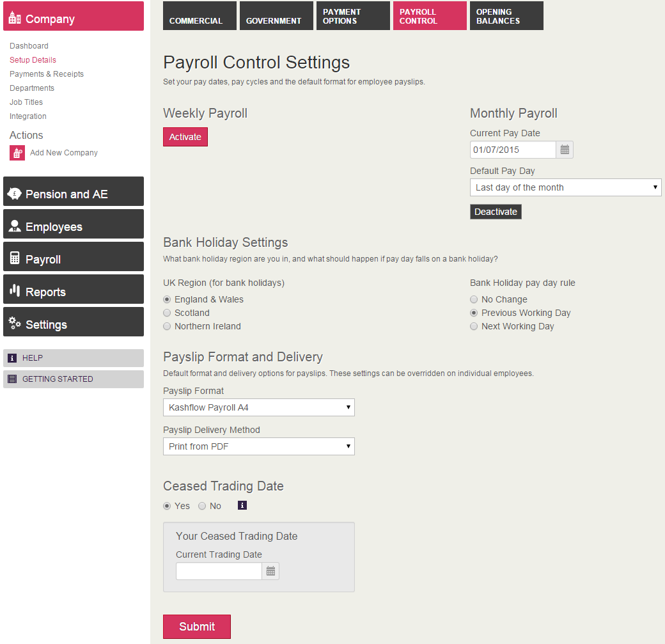Choose Next Working Day pay rule
The image size is (665, 644).
474,326
